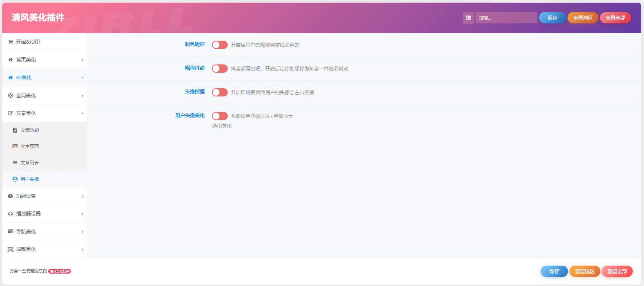Click the expand-all list icon beside search
This screenshot has height=286, width=644.
click(468, 18)
